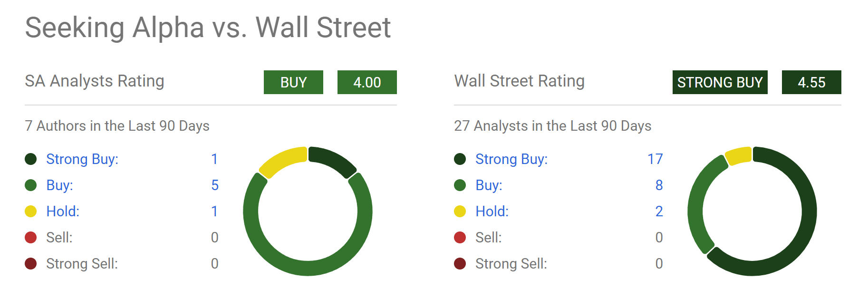Select the Hold link under Wall Street
The image size is (868, 289).
[492, 212]
